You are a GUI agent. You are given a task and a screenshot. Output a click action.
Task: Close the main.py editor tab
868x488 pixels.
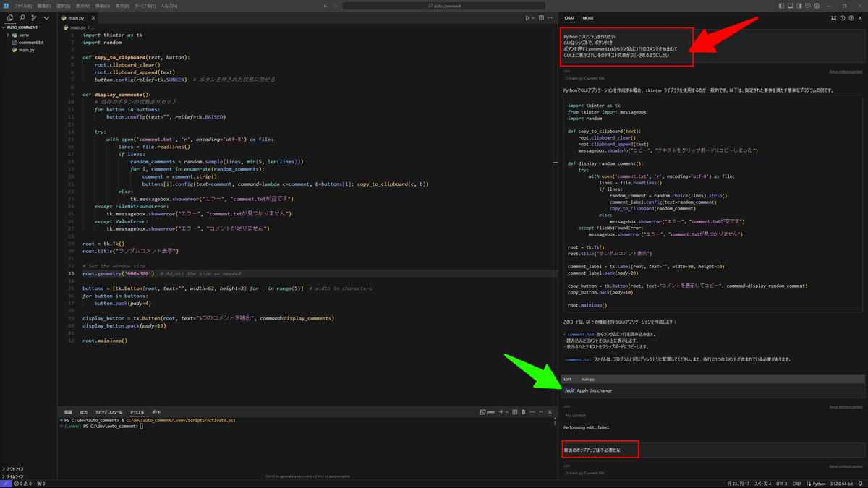(92, 18)
